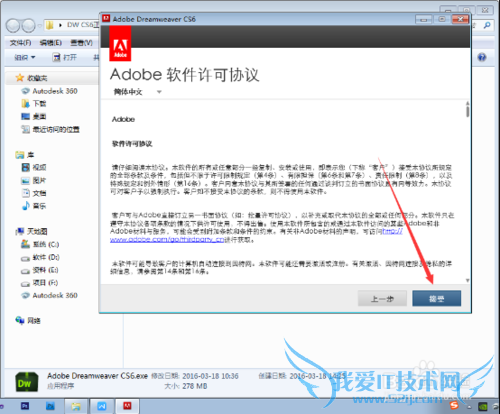
Task: Open the 查看(V) menu in Explorer
Action: (81, 43)
